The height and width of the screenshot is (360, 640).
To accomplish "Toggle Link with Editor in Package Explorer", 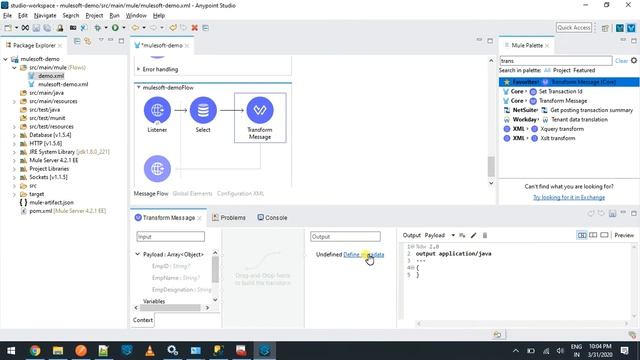I will tap(87, 41).
